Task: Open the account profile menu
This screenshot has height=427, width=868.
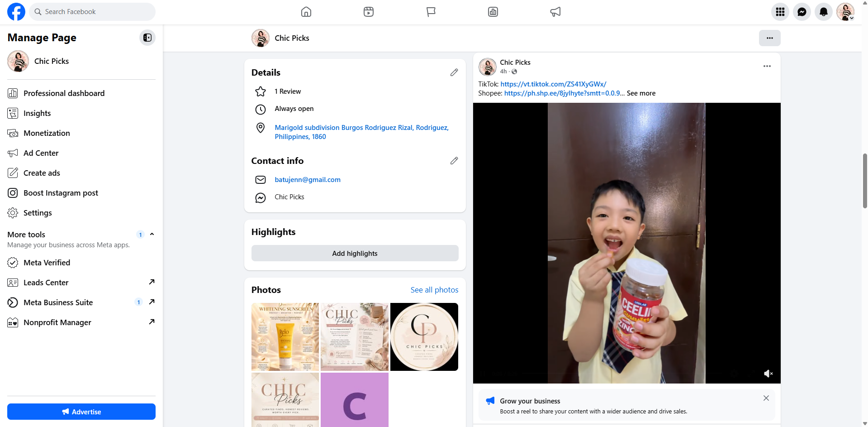Action: (x=845, y=12)
